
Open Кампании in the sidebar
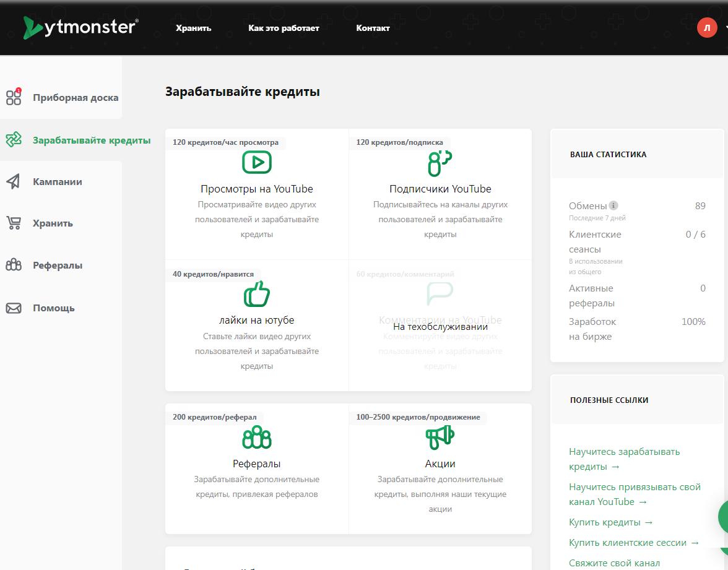[x=58, y=182]
